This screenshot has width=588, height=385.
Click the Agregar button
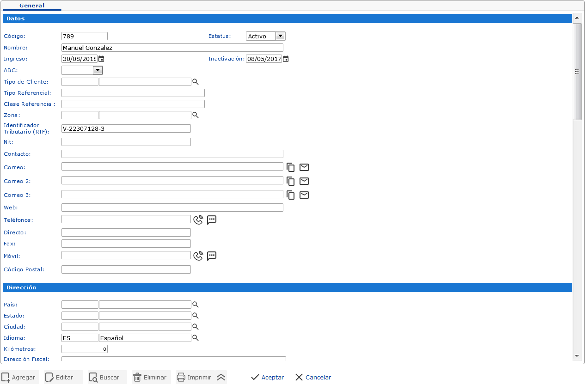point(19,377)
